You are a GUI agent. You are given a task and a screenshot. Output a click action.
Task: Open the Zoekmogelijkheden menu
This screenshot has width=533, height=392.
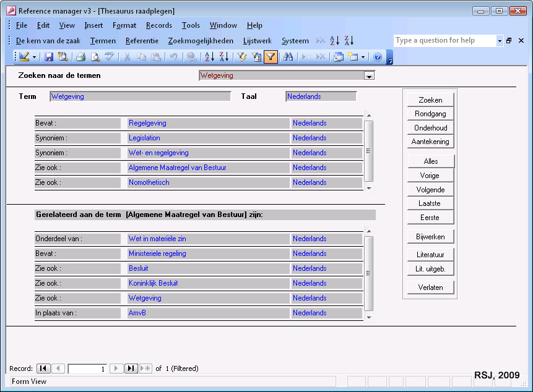pyautogui.click(x=201, y=41)
